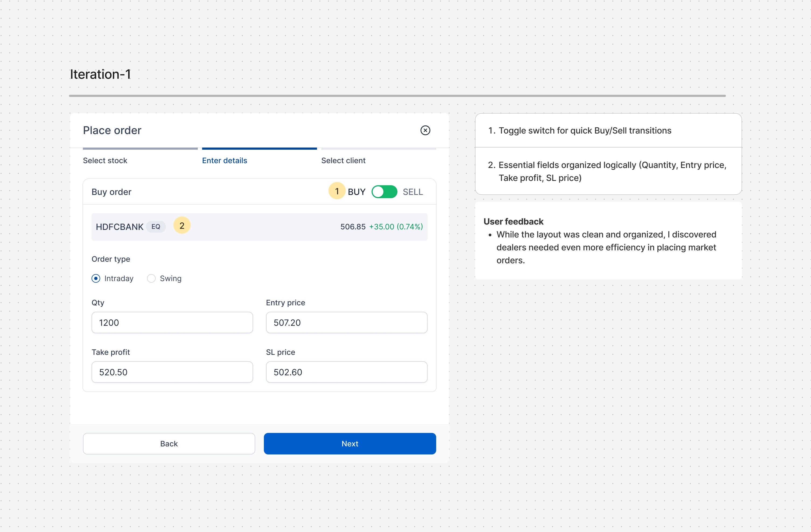Image resolution: width=811 pixels, height=532 pixels.
Task: Click the Qty input field
Action: (x=172, y=322)
